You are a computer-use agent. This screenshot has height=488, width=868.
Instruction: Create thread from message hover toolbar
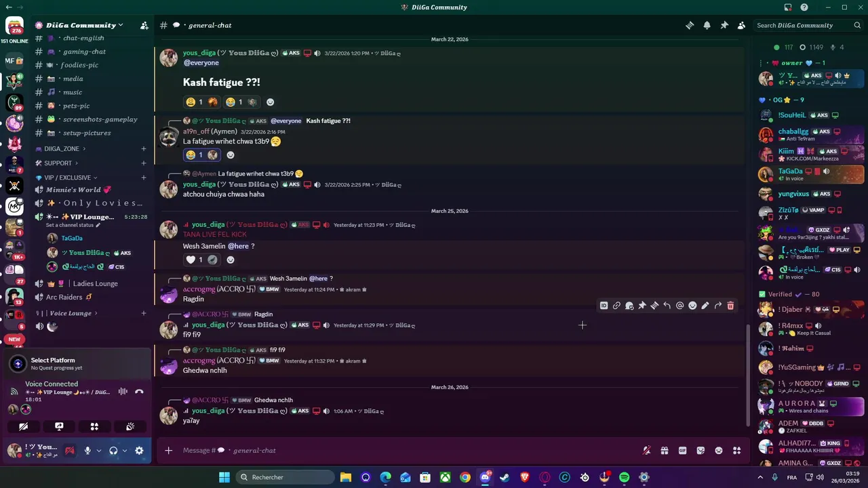tap(654, 306)
